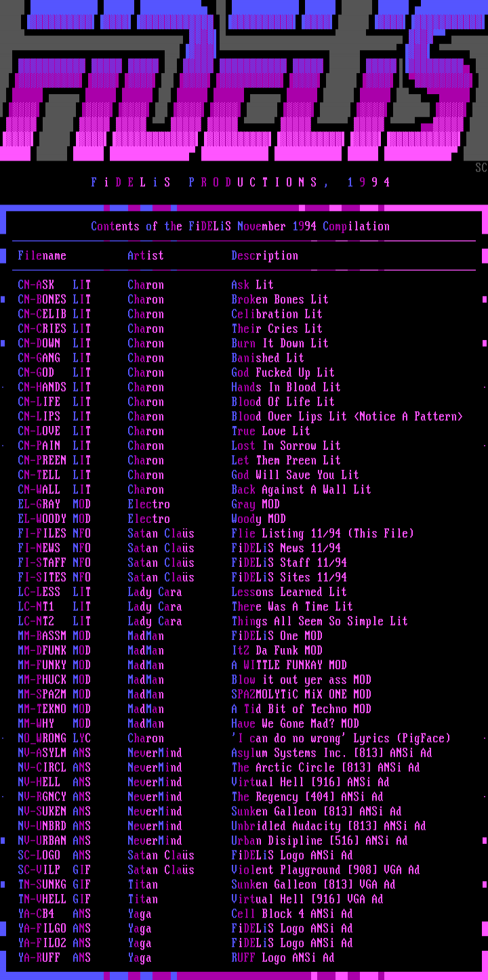Open the 'Burn It Down Lit' description
488x980 pixels.
(x=280, y=343)
